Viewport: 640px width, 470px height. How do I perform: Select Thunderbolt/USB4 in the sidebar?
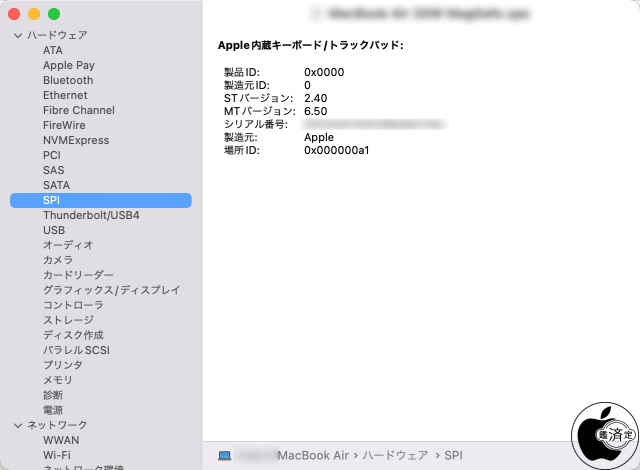91,215
